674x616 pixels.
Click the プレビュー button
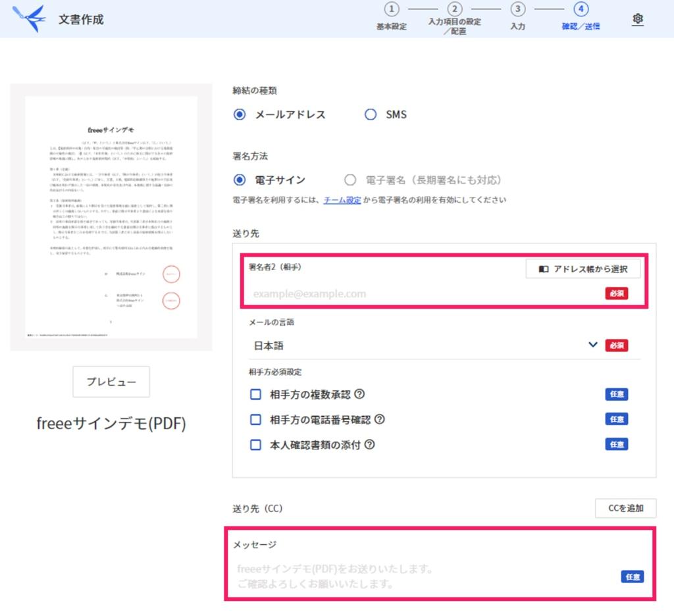click(x=111, y=382)
